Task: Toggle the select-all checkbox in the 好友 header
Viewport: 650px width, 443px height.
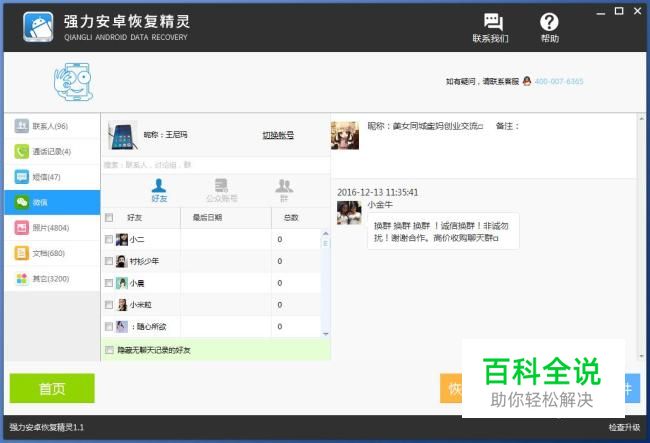Action: pyautogui.click(x=109, y=218)
